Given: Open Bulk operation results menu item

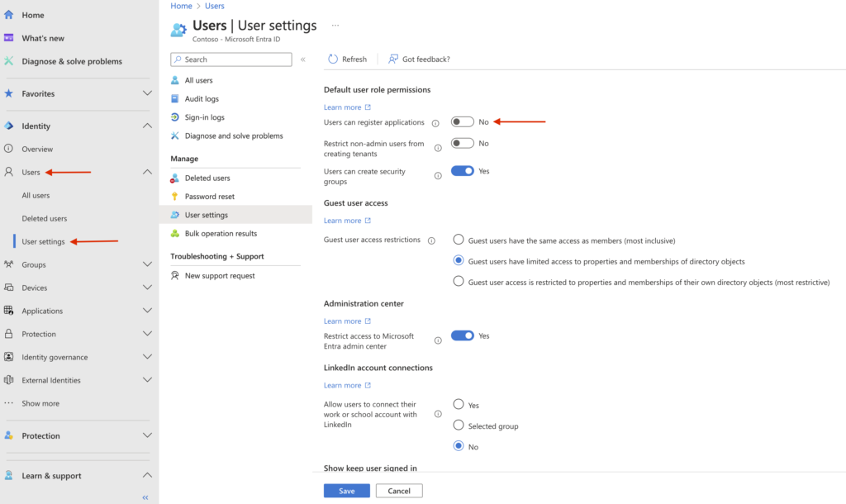Looking at the screenshot, I should click(x=221, y=234).
